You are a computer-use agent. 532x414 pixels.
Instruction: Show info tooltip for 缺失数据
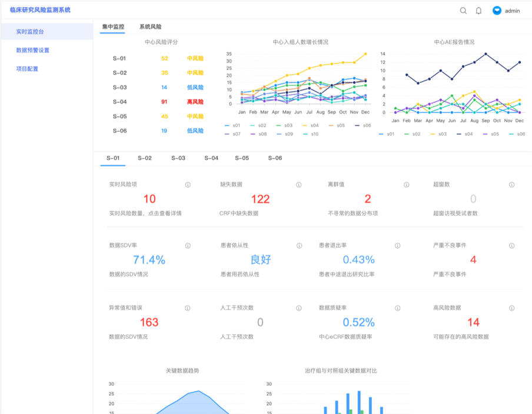(x=298, y=185)
